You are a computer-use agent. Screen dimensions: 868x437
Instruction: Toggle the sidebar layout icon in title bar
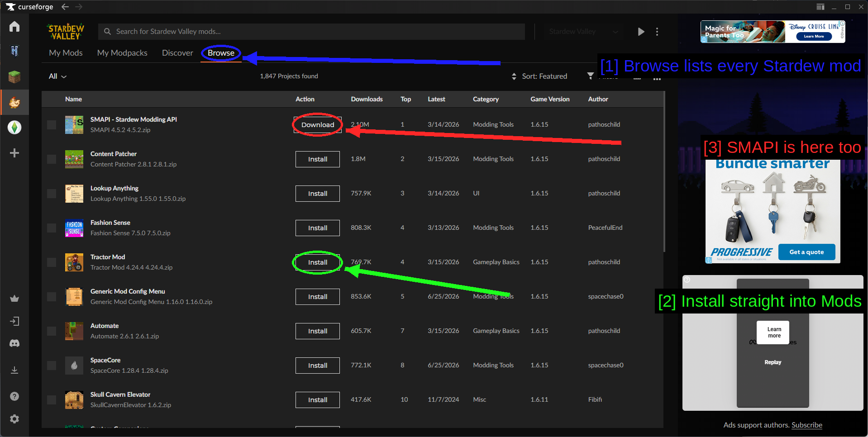click(x=820, y=7)
